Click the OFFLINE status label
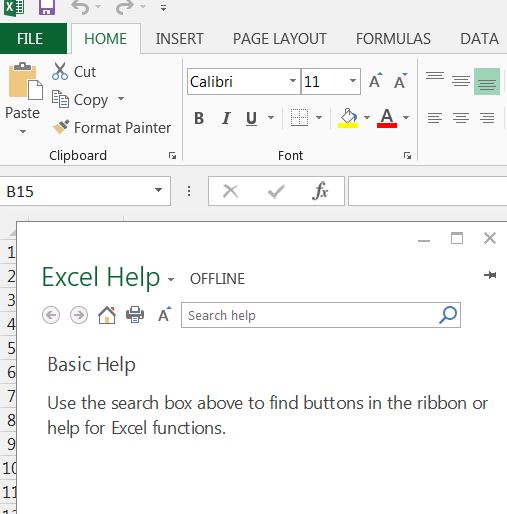 click(217, 279)
